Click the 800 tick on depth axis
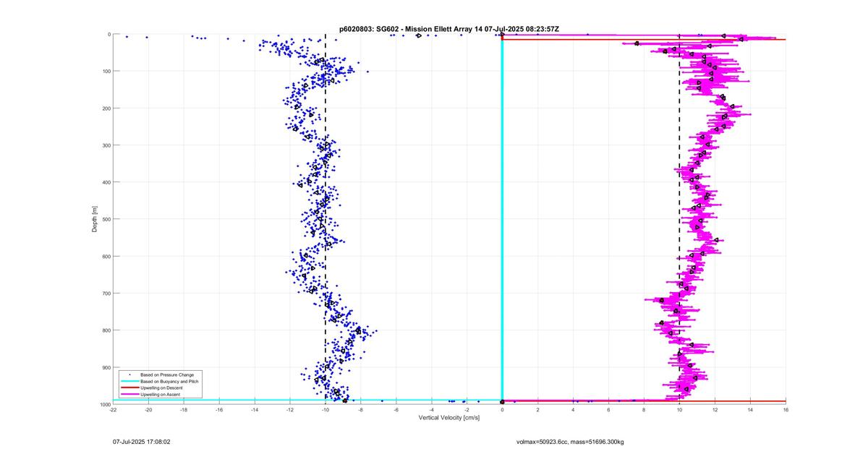 pos(106,330)
